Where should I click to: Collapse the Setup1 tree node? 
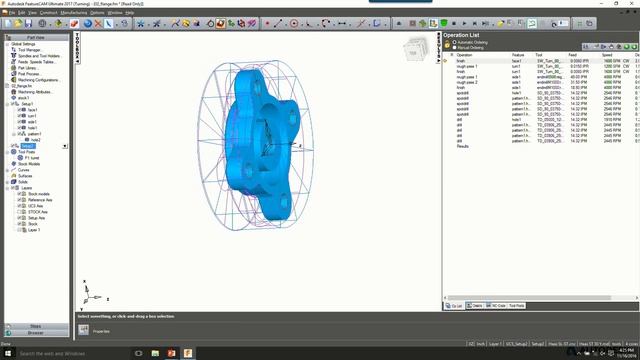[7, 104]
